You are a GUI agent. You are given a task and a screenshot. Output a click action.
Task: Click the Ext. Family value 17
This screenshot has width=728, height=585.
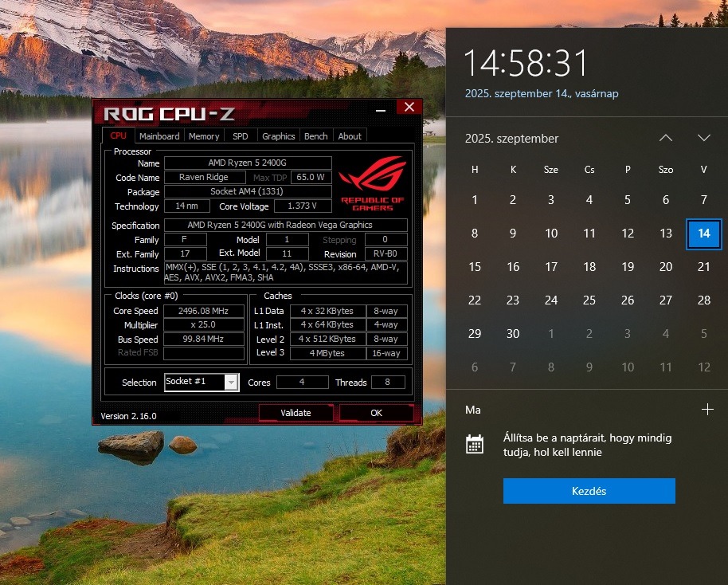point(186,253)
